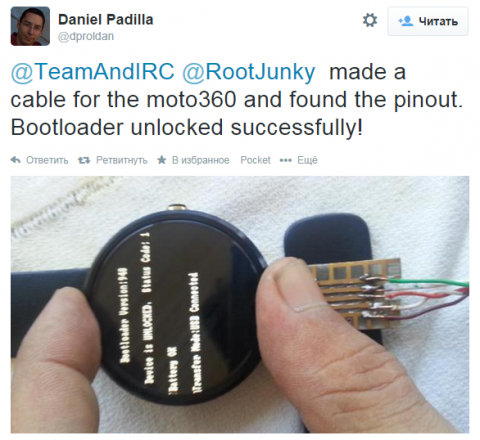Save tweet with Pocket link
This screenshot has width=480, height=440.
tap(255, 160)
